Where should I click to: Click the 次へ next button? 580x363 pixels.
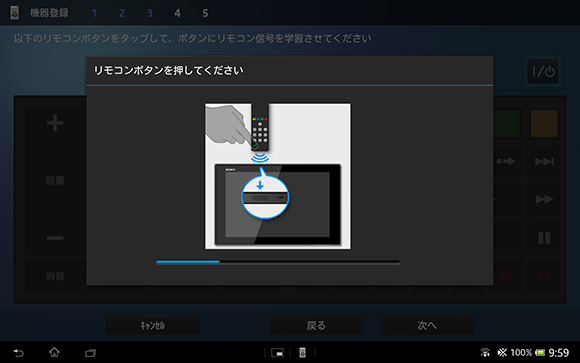tap(427, 326)
